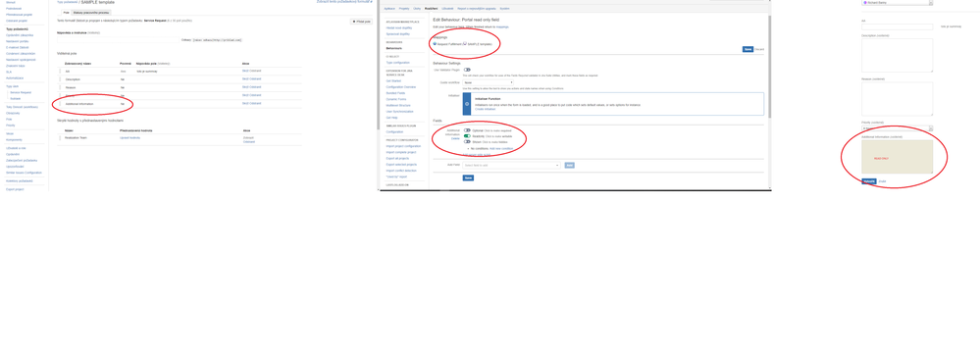Screen dimensions: 980x355
Task: Open the Richard Bariny user dropdown
Action: 897,3
